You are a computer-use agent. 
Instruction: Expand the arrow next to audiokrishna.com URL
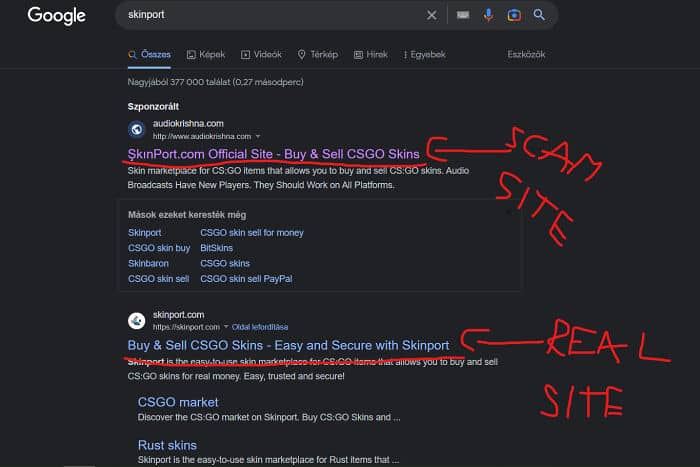pyautogui.click(x=258, y=135)
